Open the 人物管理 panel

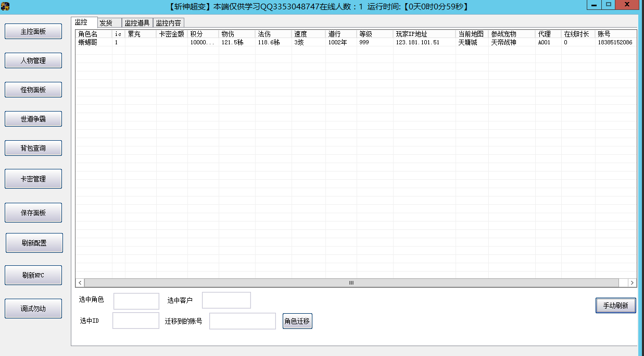point(33,60)
